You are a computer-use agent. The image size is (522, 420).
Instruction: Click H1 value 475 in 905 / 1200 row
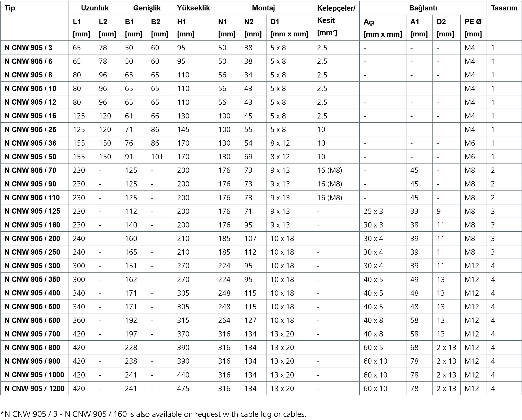tap(183, 388)
